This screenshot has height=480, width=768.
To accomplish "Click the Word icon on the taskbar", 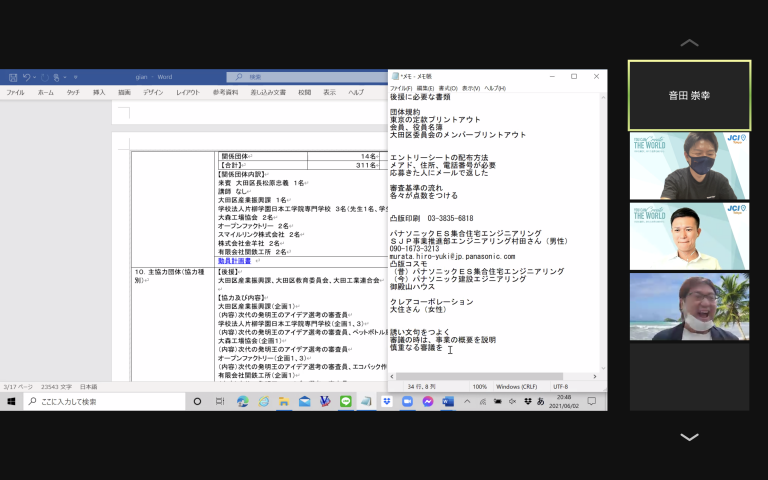I will click(448, 401).
